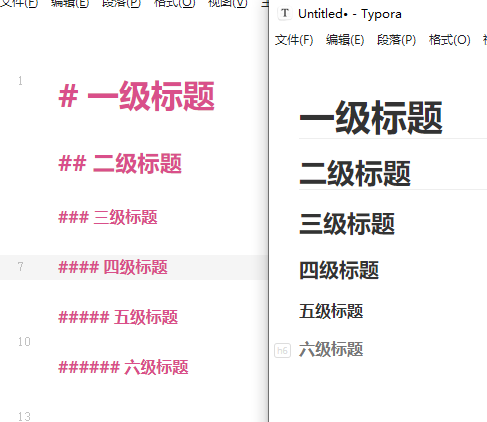This screenshot has height=422, width=487.
Task: Open 段落(P) menu in the left source window
Action: [x=121, y=3]
